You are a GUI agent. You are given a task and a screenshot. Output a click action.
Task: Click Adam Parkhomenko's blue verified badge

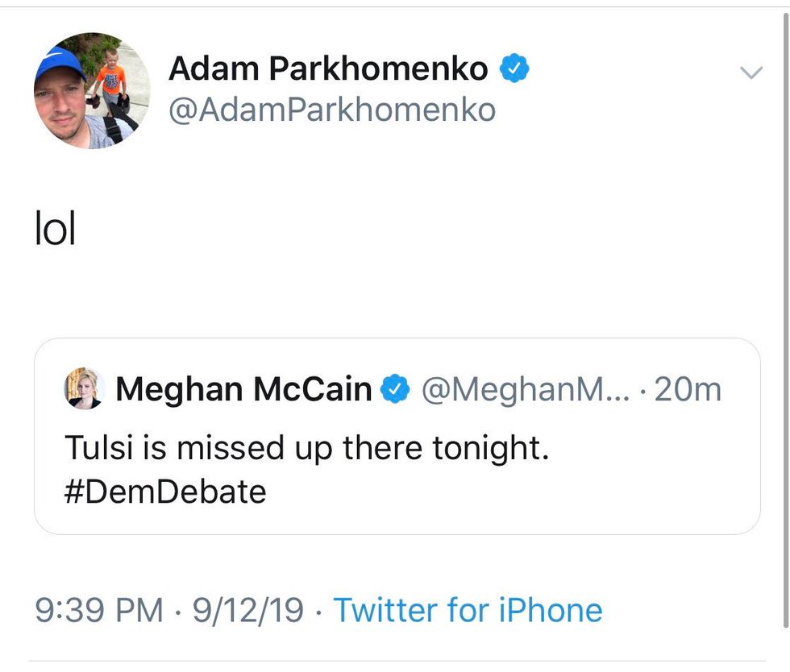(x=514, y=70)
